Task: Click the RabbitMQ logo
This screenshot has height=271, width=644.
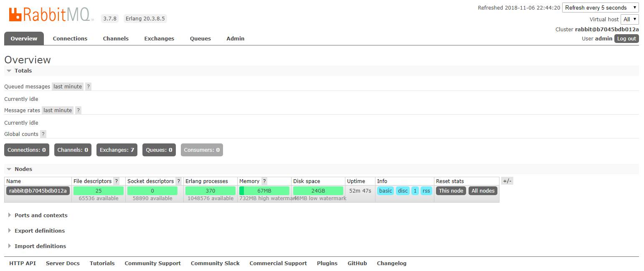Action: click(x=51, y=15)
